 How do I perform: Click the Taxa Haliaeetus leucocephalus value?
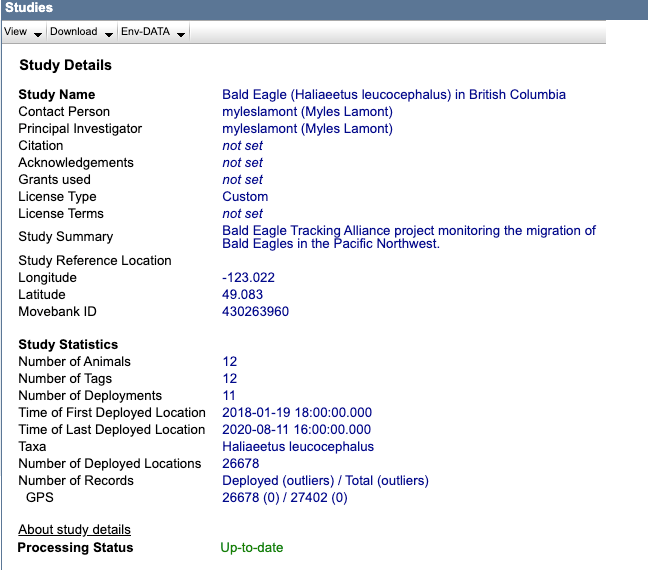(298, 447)
